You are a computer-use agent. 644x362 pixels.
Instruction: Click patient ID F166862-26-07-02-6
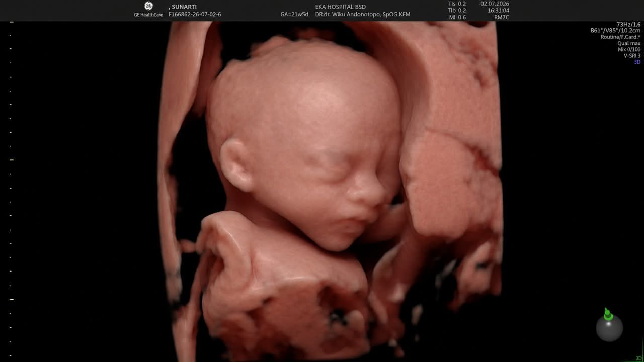pos(195,15)
